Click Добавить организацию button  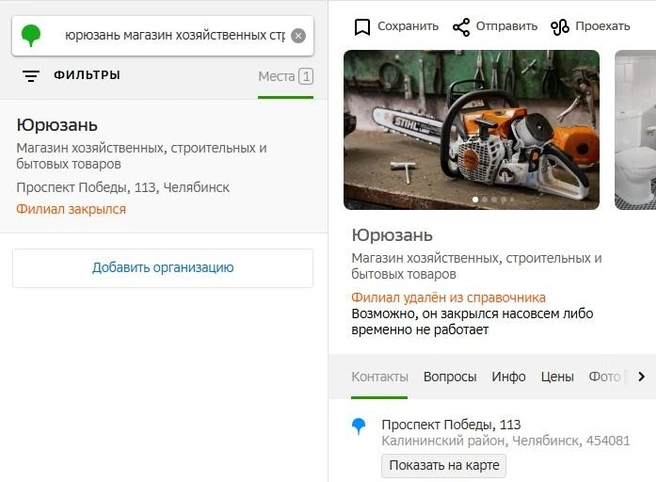point(162,268)
